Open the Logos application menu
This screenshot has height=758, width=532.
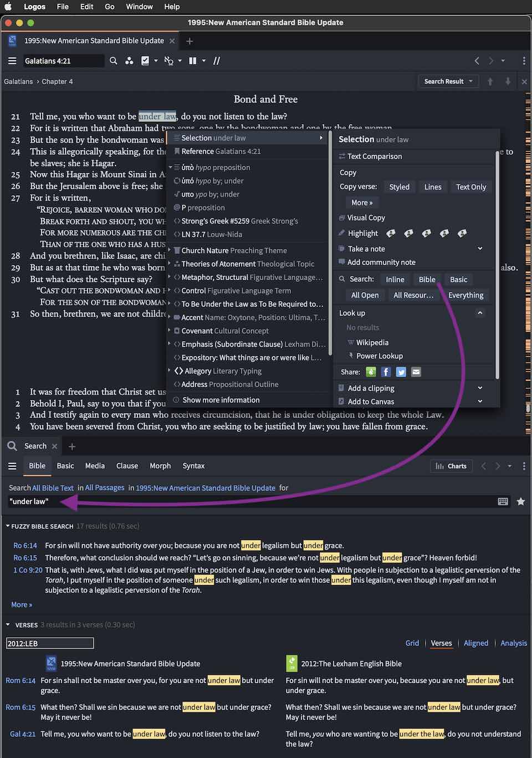34,7
